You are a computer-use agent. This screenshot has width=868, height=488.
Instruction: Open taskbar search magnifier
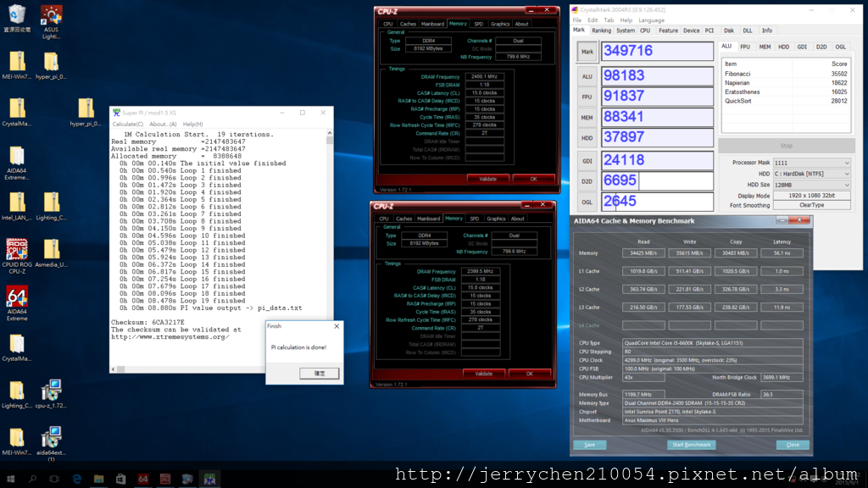click(33, 480)
